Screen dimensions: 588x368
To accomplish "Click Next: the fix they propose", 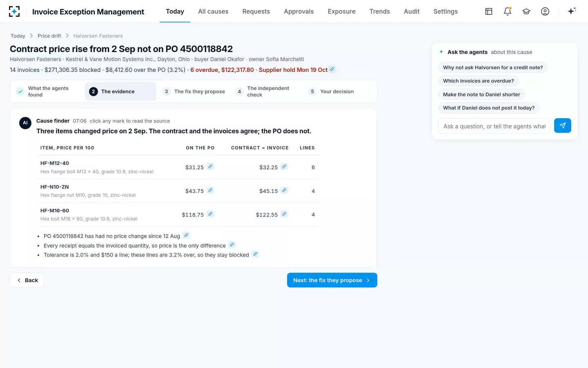I will [x=332, y=280].
